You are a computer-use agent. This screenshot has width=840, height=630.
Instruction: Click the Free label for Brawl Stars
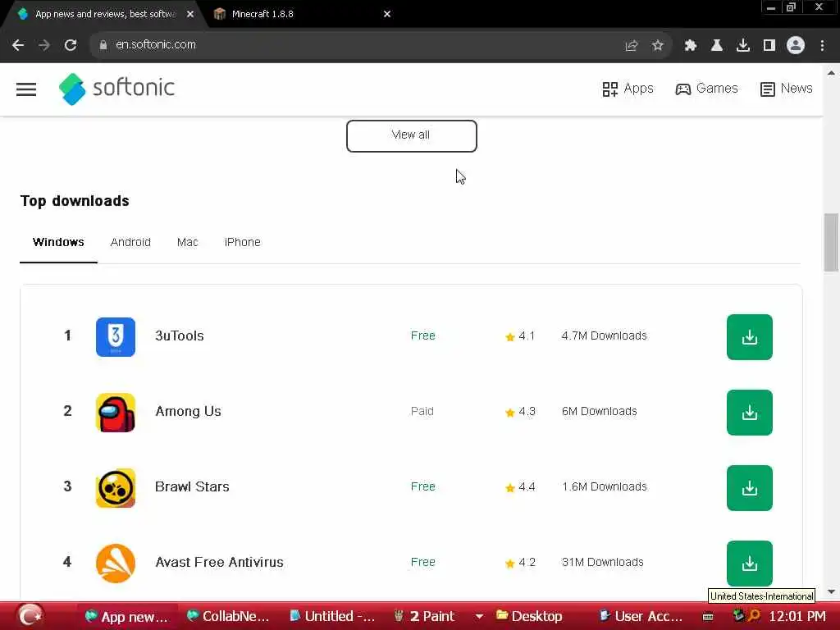click(x=422, y=487)
